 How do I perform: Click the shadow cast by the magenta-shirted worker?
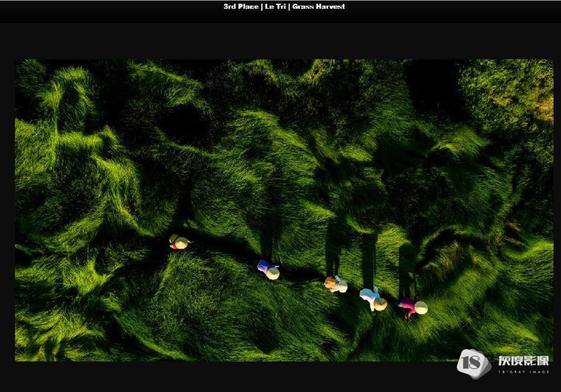coord(406,268)
